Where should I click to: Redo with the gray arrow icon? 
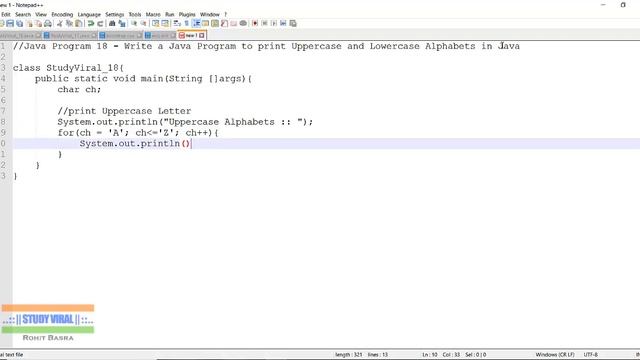100,23
